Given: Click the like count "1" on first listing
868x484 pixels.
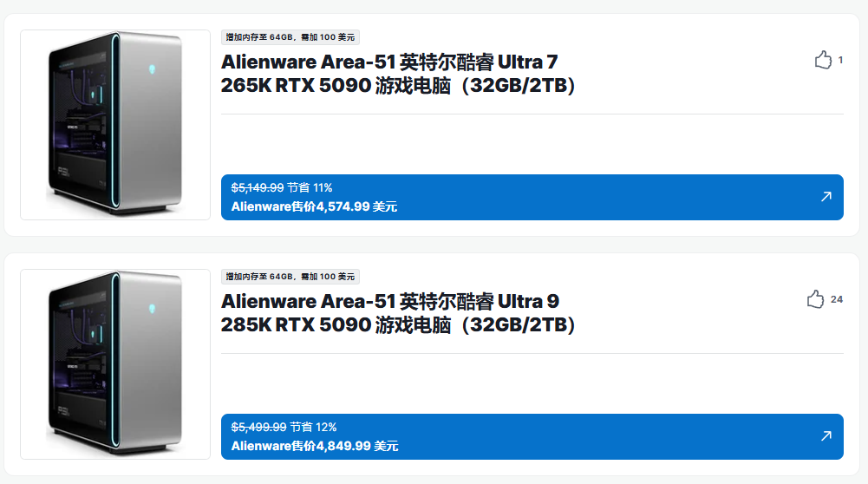Looking at the screenshot, I should click(840, 60).
